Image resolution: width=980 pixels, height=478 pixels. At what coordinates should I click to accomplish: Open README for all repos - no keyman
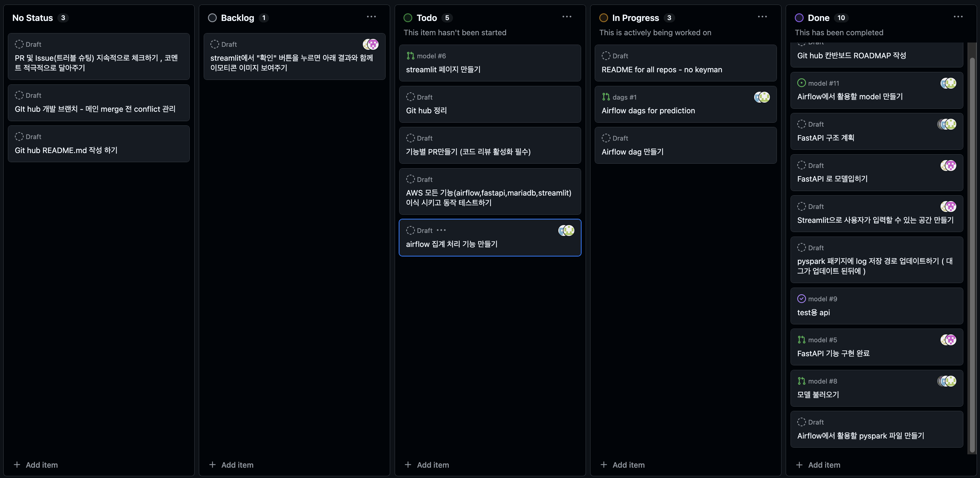pos(662,70)
